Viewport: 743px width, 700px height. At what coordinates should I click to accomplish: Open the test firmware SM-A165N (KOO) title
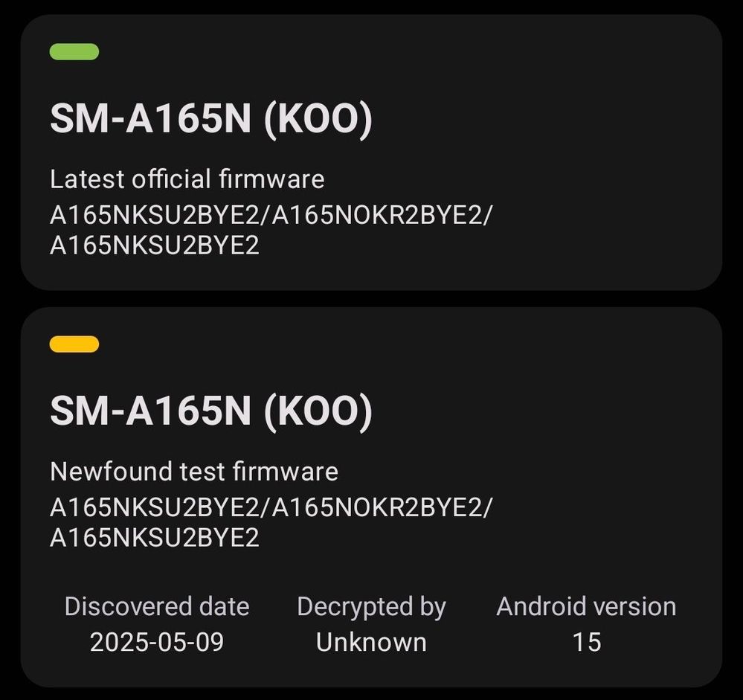(x=211, y=411)
